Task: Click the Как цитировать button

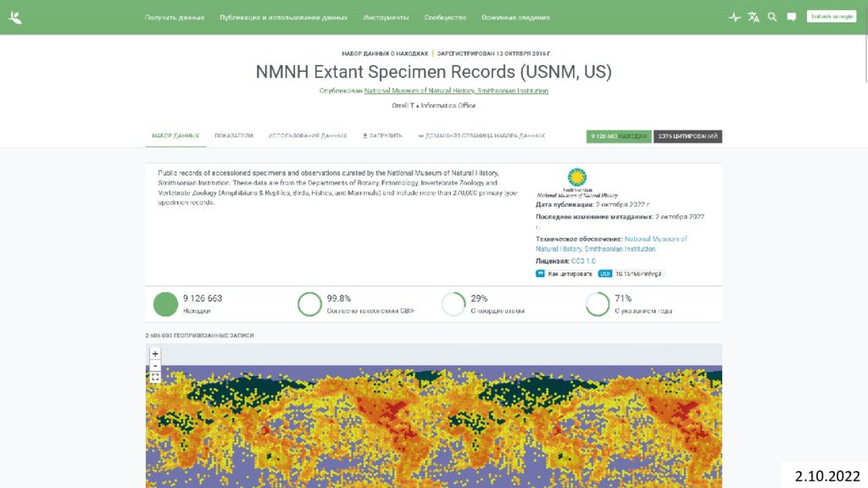Action: pos(564,274)
